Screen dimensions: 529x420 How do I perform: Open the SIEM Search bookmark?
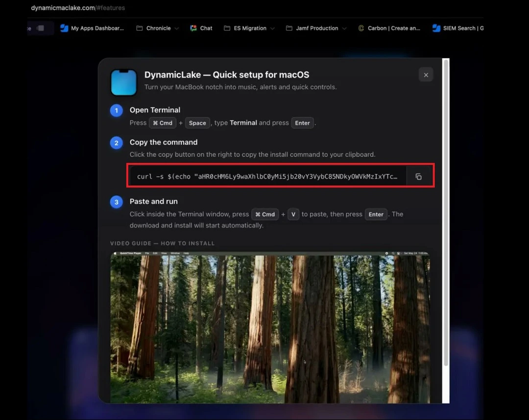[x=458, y=28]
